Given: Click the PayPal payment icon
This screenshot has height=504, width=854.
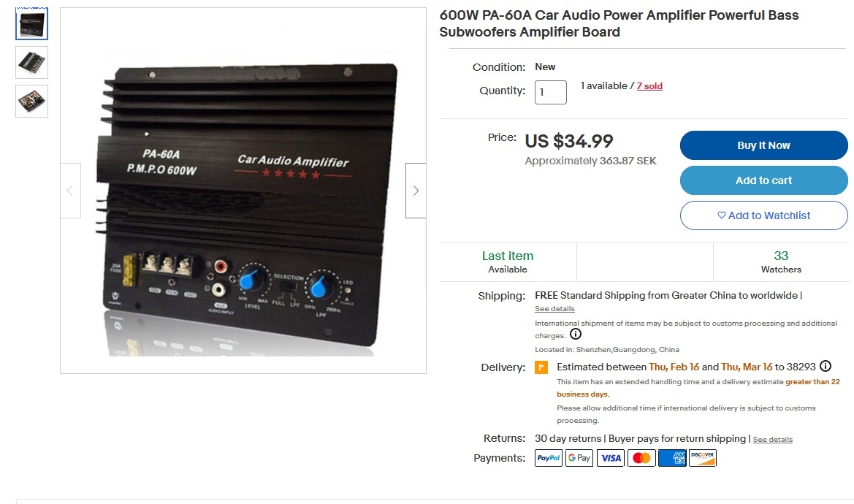Looking at the screenshot, I should point(549,458).
